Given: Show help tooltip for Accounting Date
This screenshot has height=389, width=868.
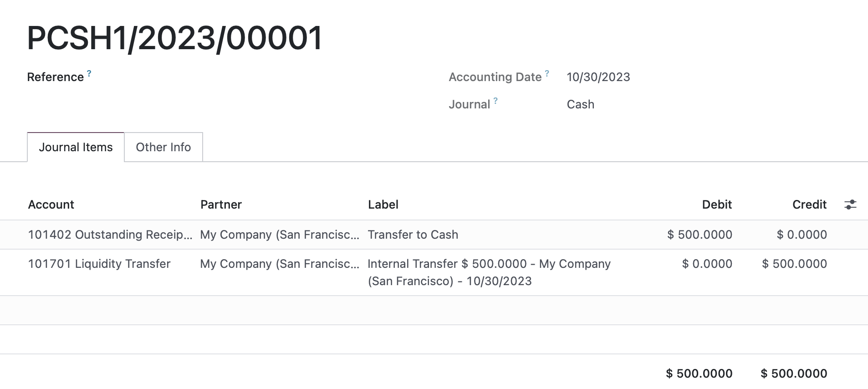Looking at the screenshot, I should pyautogui.click(x=547, y=73).
